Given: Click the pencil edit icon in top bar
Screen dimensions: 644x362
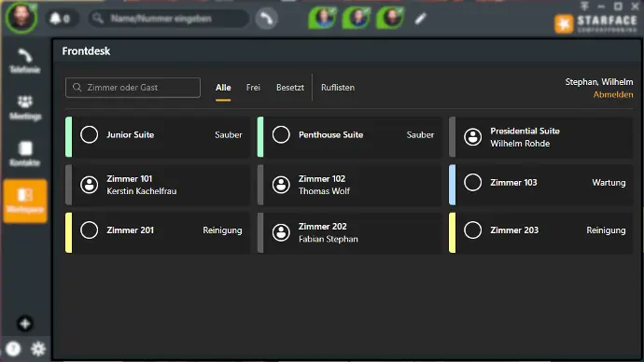Looking at the screenshot, I should [x=420, y=19].
